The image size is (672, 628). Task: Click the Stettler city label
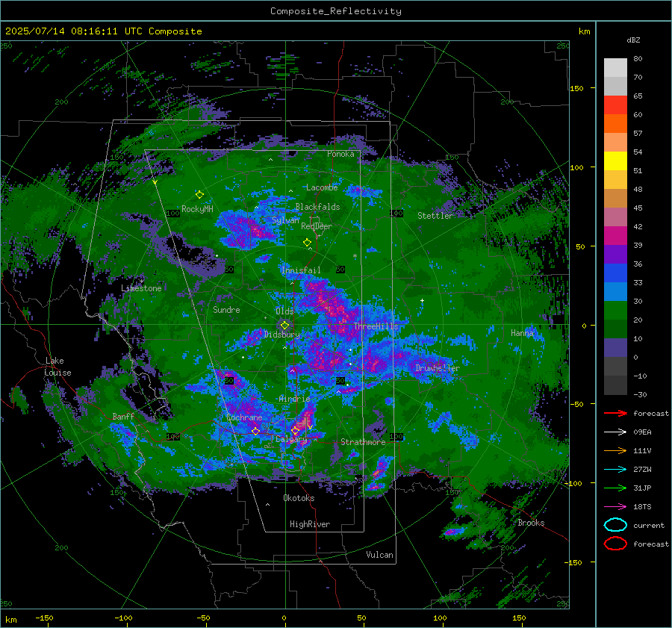click(x=435, y=216)
